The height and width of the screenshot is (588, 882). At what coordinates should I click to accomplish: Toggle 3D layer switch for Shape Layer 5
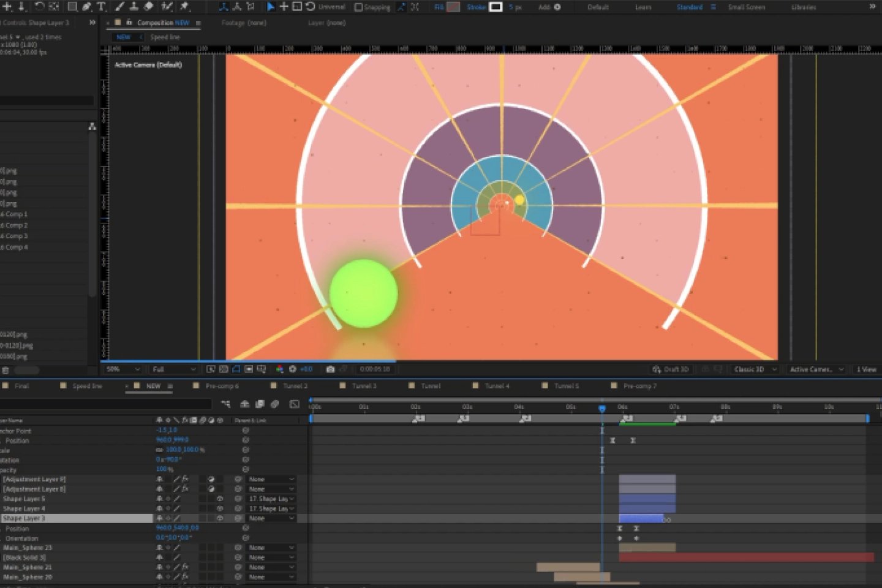(219, 499)
